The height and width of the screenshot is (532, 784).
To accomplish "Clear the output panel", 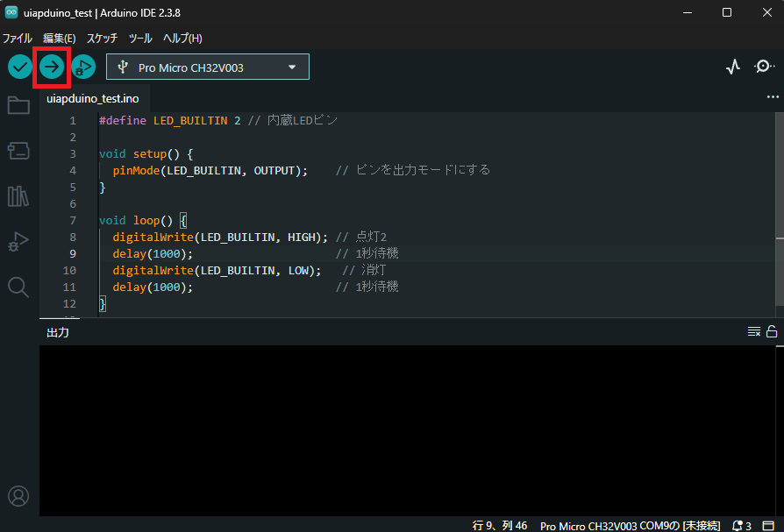I will [754, 331].
